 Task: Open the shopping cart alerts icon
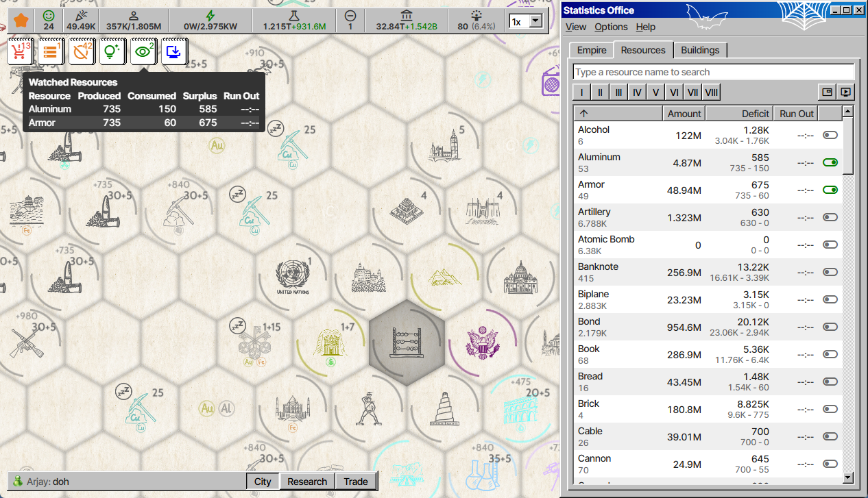pyautogui.click(x=21, y=51)
